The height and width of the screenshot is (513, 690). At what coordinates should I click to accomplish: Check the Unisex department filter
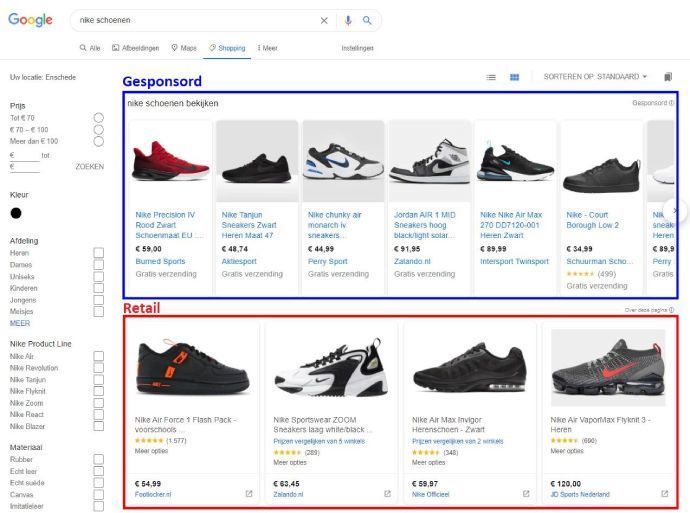[x=99, y=276]
